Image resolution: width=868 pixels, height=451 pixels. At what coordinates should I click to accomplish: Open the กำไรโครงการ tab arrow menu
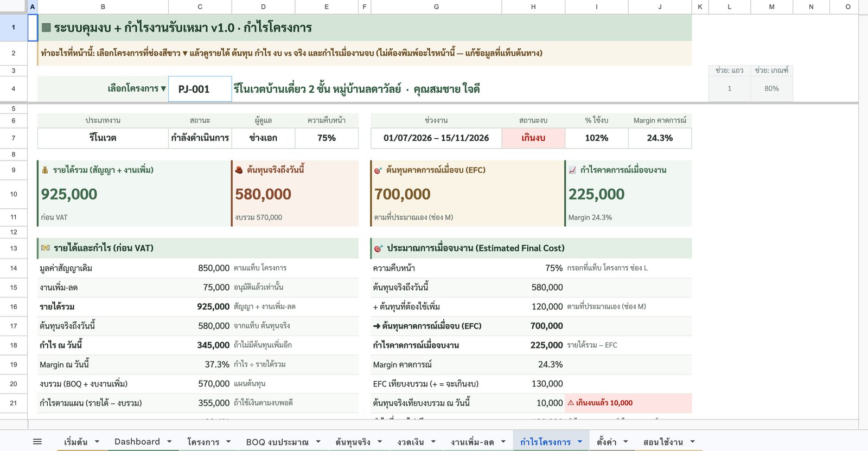click(580, 442)
